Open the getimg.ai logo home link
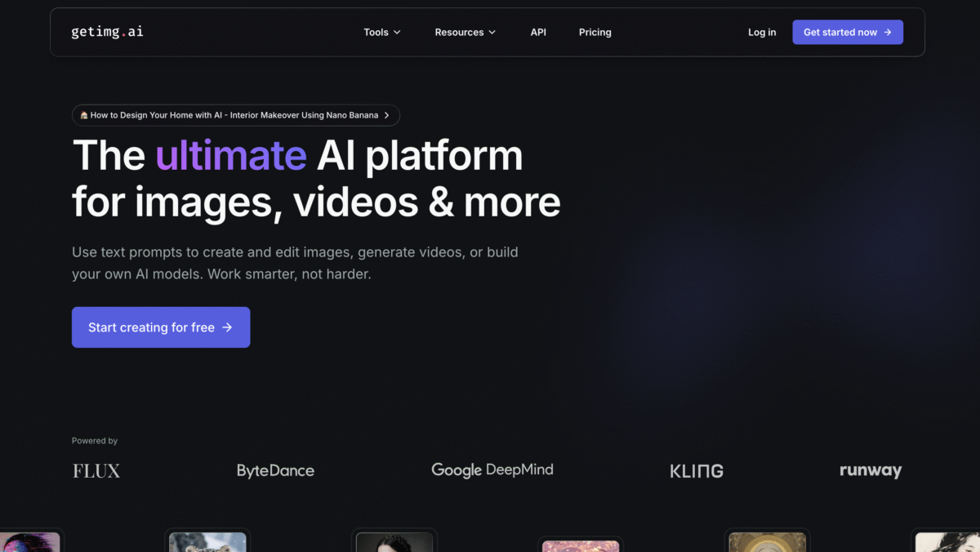The height and width of the screenshot is (552, 980). coord(107,32)
